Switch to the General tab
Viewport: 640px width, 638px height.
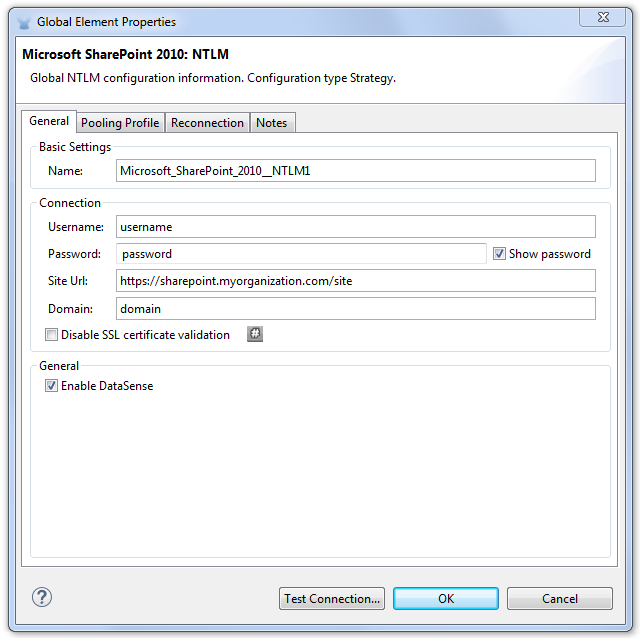[x=49, y=121]
